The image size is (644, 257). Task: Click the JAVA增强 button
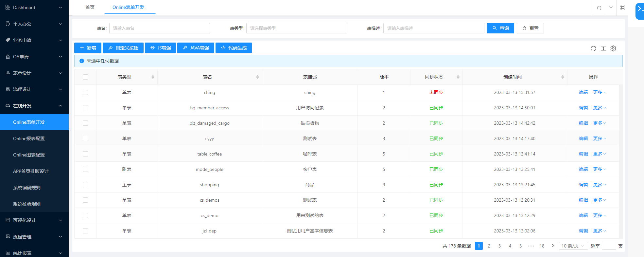(x=196, y=48)
